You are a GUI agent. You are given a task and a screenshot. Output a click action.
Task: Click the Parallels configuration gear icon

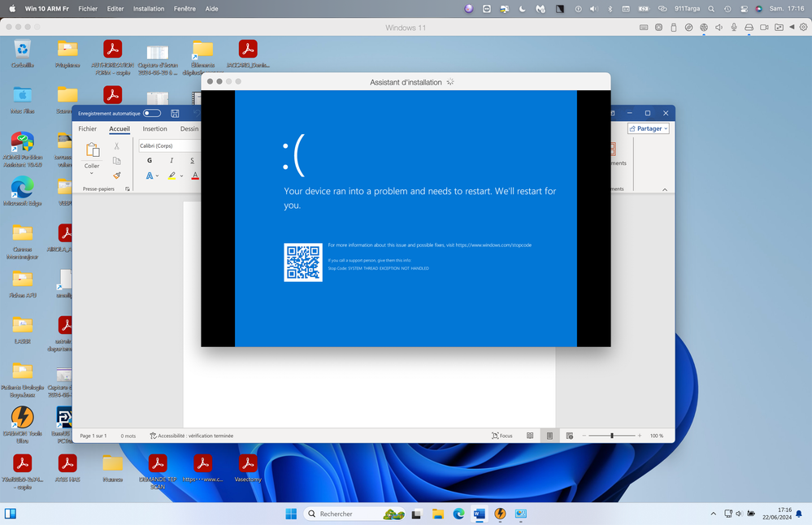pos(803,28)
